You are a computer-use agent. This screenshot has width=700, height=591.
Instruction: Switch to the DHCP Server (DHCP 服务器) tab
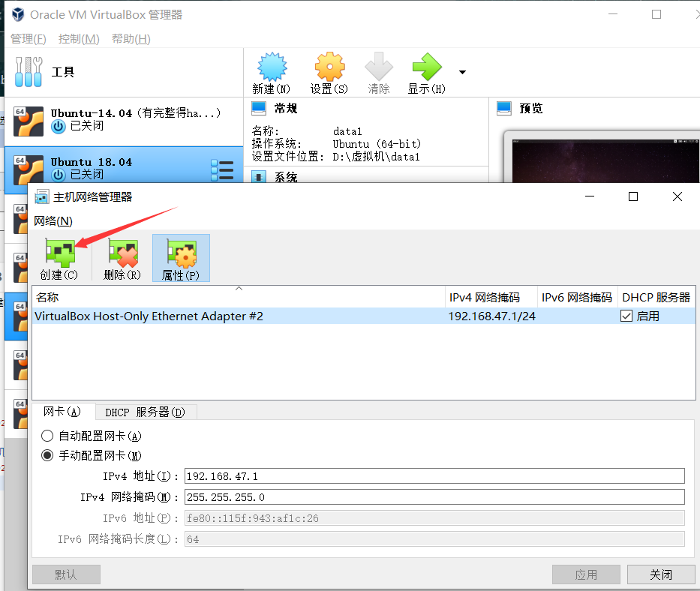(x=145, y=412)
